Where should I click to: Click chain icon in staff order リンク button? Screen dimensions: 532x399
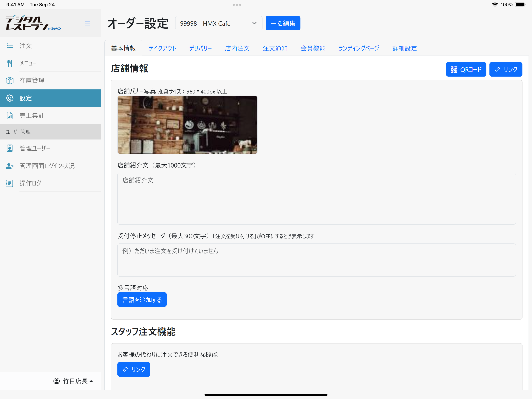125,369
